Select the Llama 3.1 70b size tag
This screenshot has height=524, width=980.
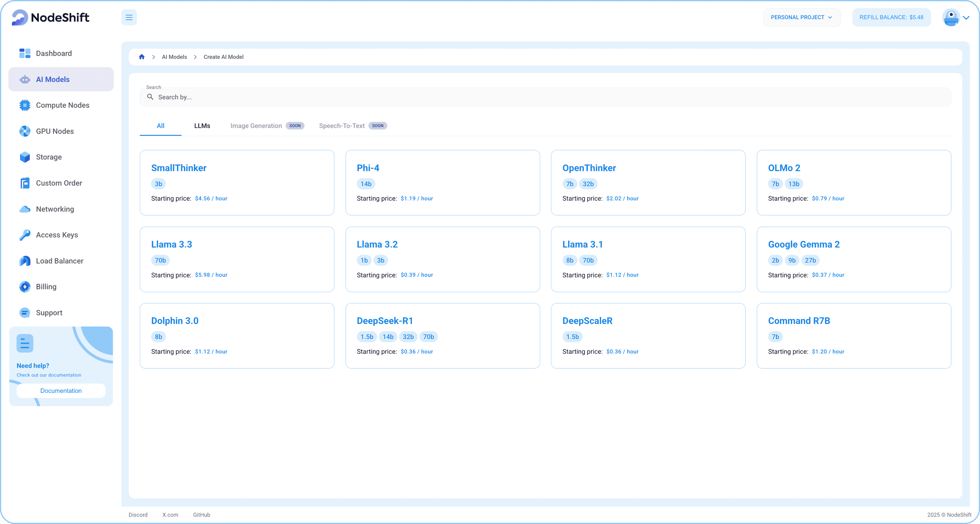click(588, 261)
